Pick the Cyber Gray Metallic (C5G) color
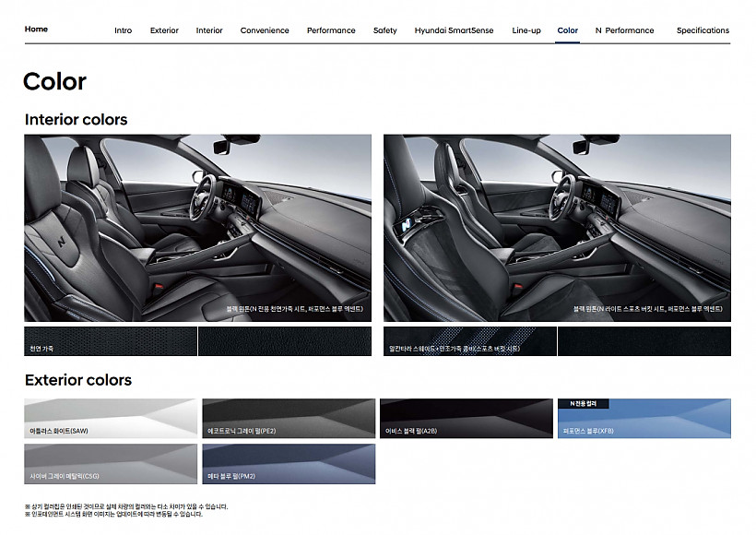Image resolution: width=756 pixels, height=535 pixels. (x=111, y=464)
